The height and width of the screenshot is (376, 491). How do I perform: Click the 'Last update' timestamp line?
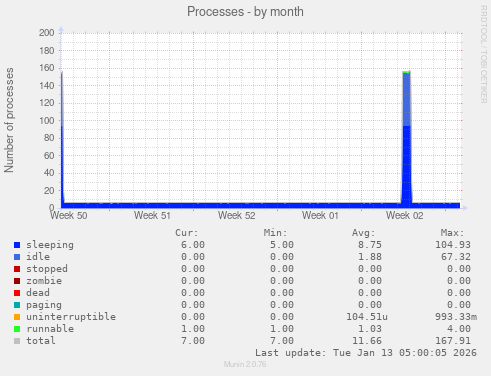coord(366,353)
